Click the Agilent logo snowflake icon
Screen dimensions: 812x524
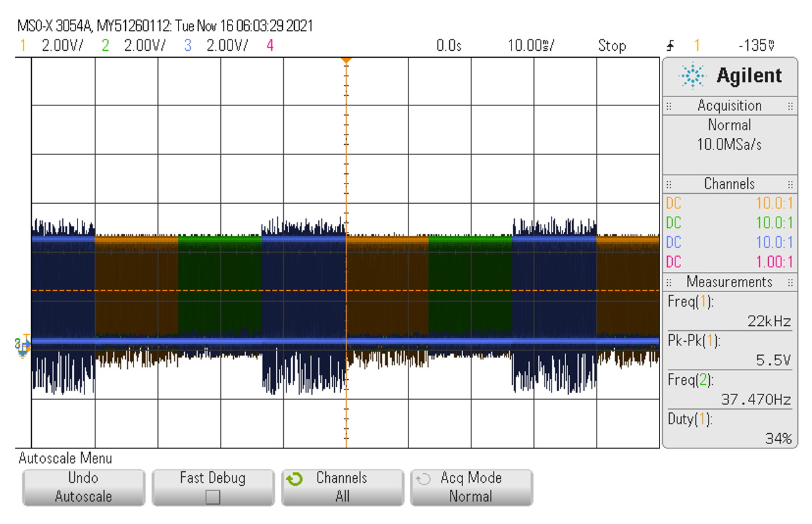[692, 76]
